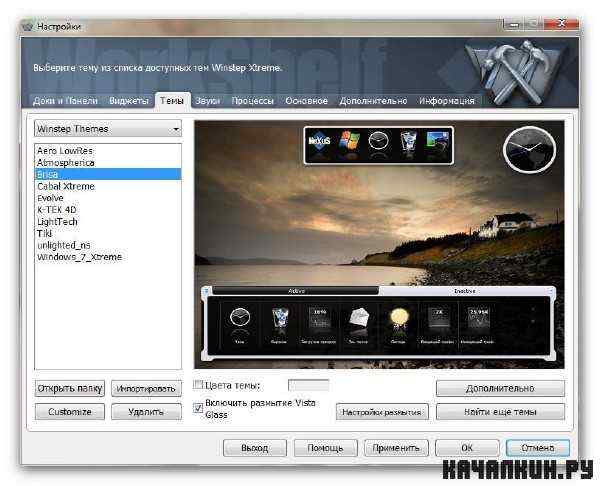Viewport: 600px width, 486px height.
Task: Click the Применить button
Action: pyautogui.click(x=396, y=448)
